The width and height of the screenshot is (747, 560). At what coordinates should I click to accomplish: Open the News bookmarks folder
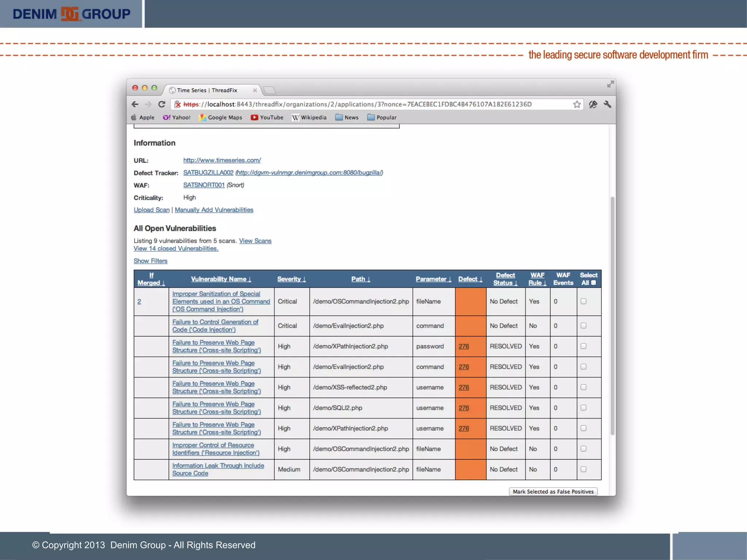point(347,117)
